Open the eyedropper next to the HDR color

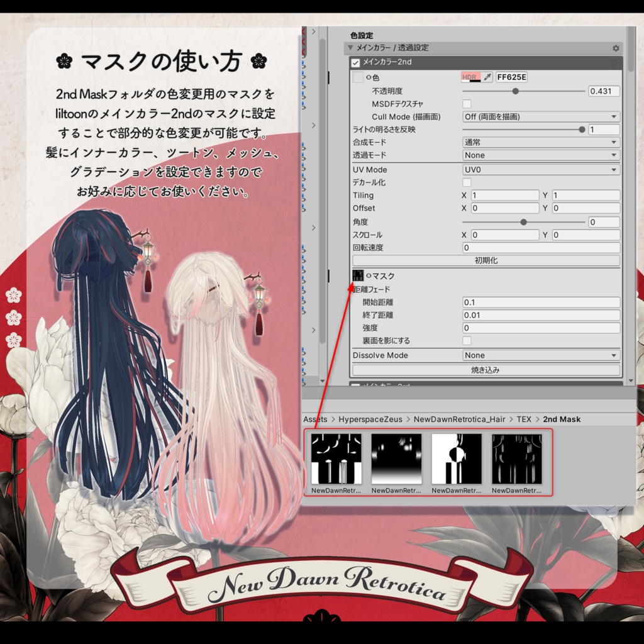(x=487, y=76)
